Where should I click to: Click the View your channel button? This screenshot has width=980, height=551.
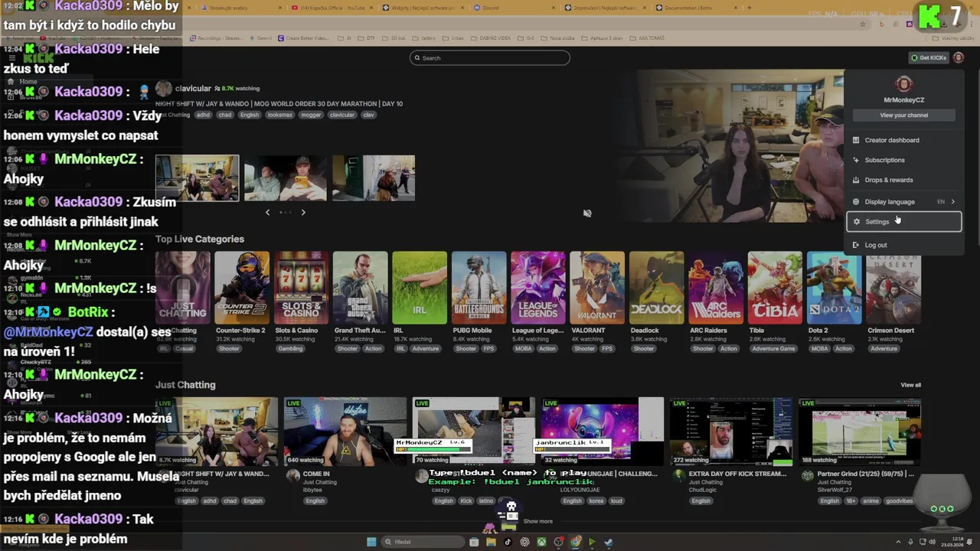903,115
